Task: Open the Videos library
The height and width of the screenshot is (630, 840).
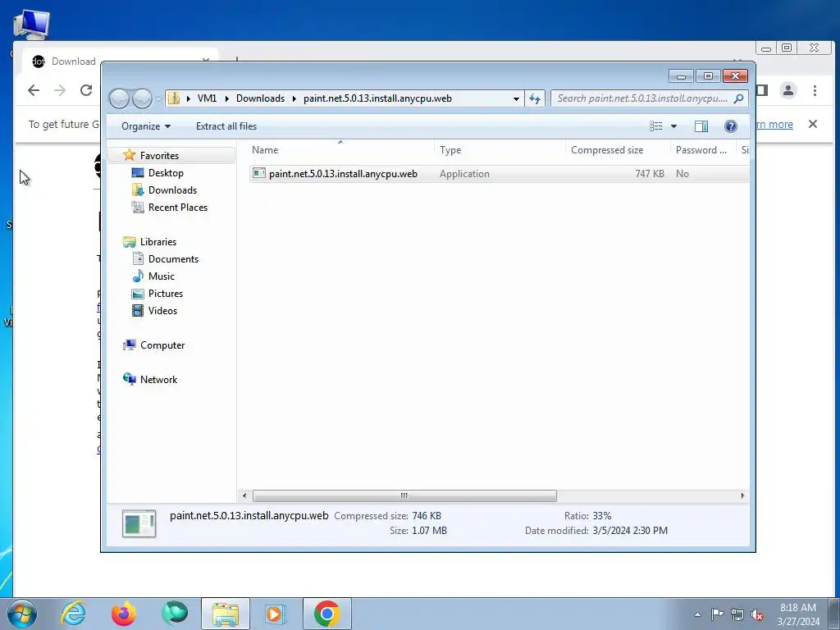Action: click(162, 311)
